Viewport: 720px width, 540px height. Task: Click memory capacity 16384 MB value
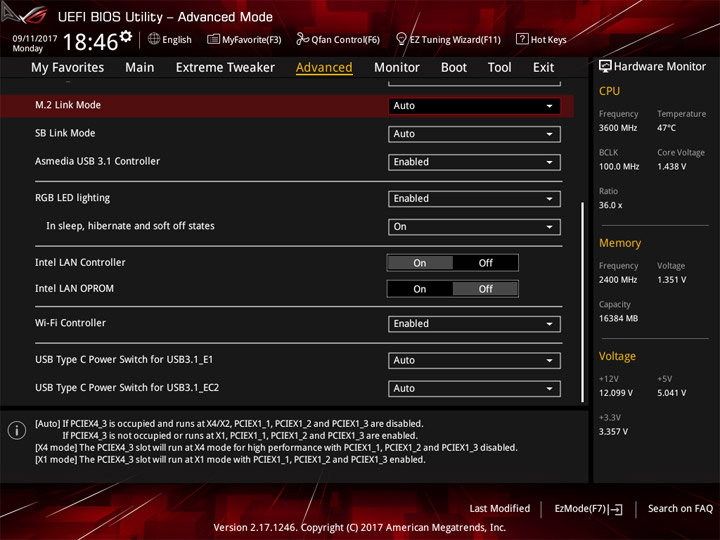(618, 318)
